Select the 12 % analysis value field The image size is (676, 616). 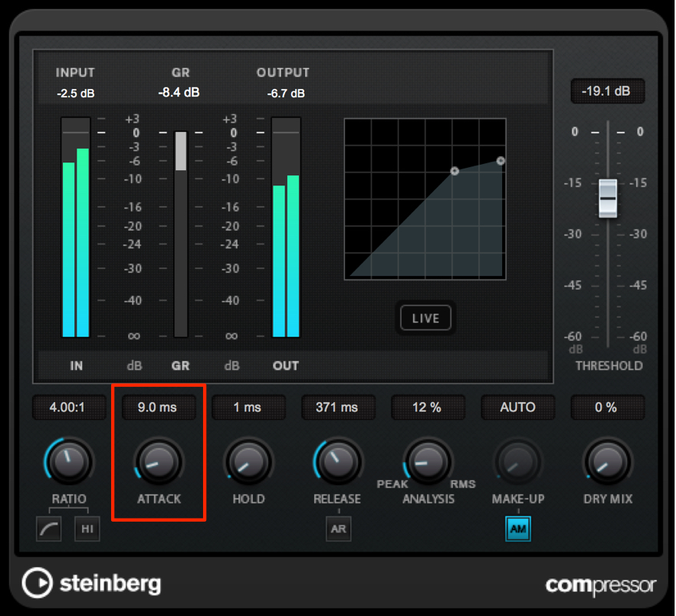point(428,408)
